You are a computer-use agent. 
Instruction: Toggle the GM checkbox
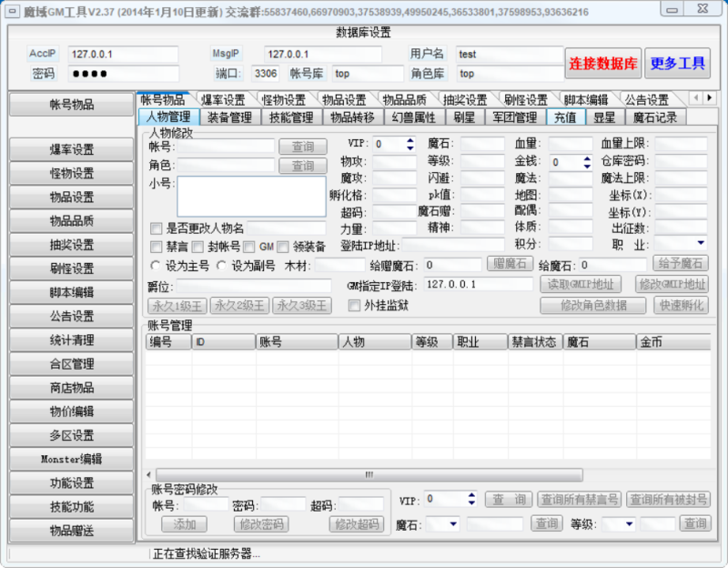pyautogui.click(x=248, y=247)
